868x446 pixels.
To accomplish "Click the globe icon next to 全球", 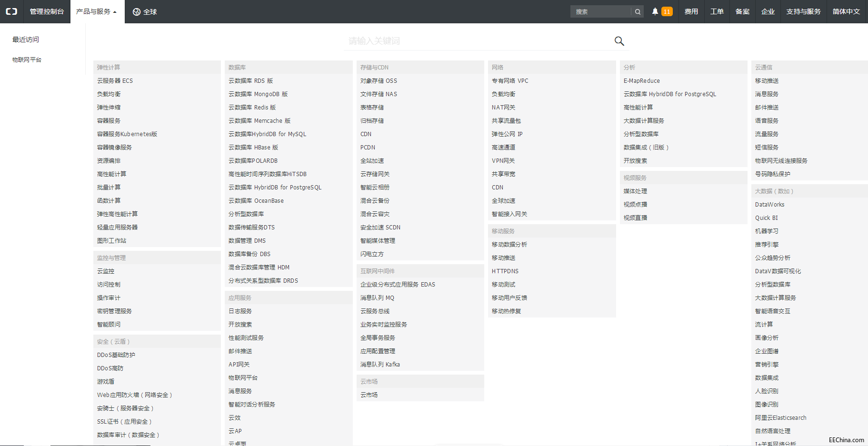I will 137,12.
